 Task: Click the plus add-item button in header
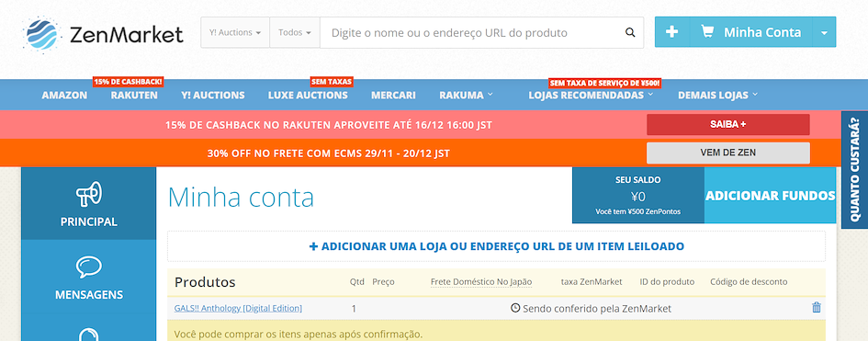[x=672, y=32]
